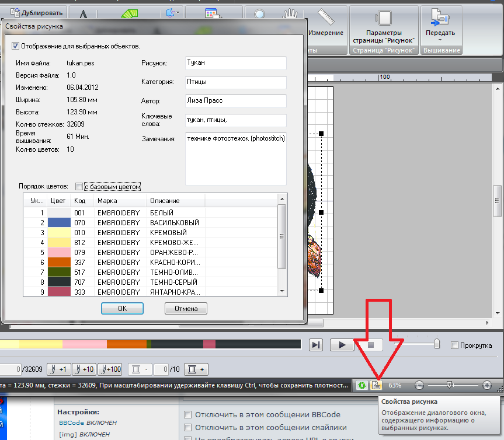Click OK in the design properties dialog
Screen dimensions: 504x440
122,309
